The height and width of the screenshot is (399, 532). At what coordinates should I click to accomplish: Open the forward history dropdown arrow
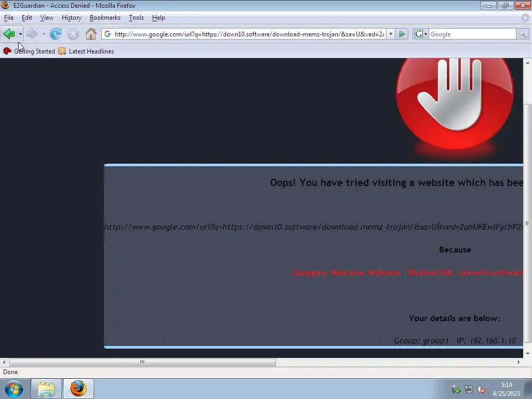point(44,34)
